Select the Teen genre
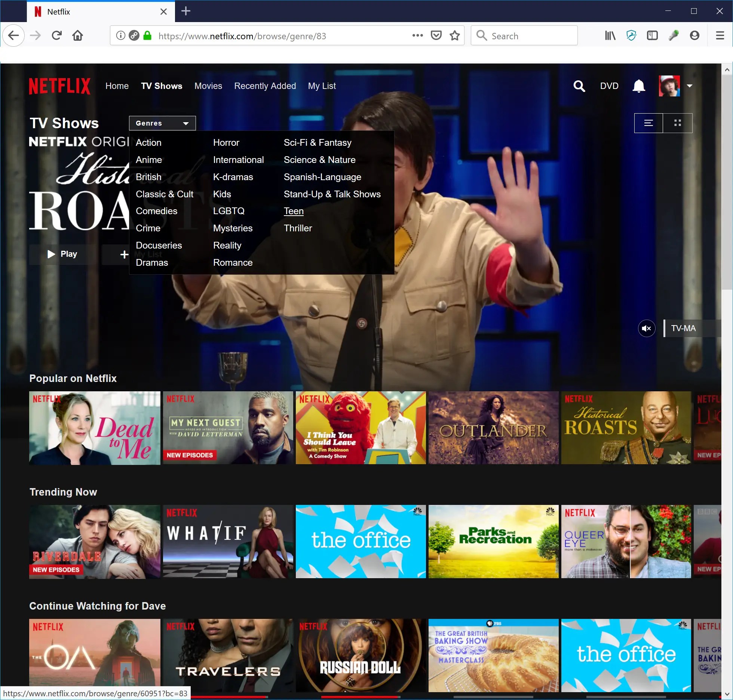Viewport: 733px width, 700px height. coord(294,211)
